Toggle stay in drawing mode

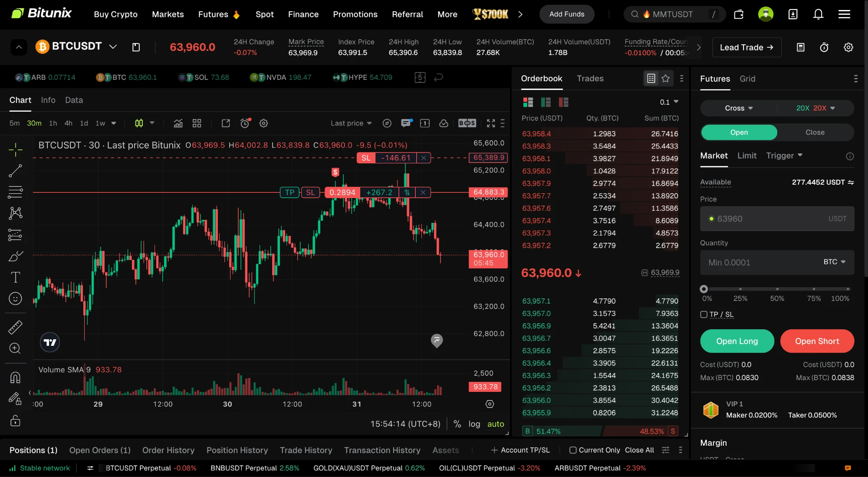(x=15, y=398)
